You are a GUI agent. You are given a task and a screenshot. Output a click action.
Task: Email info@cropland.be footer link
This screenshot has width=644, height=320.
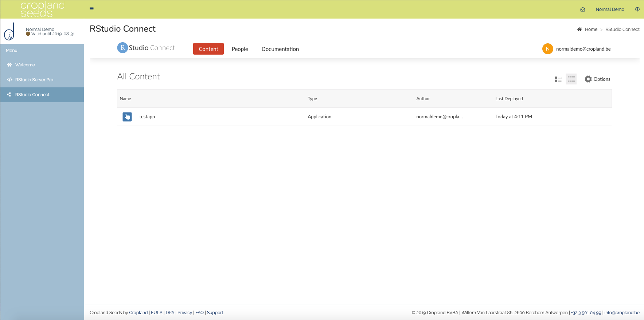[622, 313]
